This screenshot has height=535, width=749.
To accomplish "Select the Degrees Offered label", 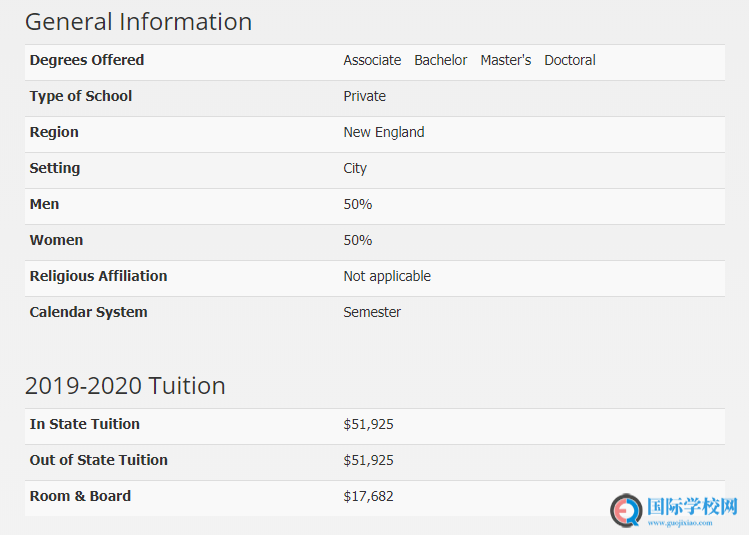I will point(87,60).
